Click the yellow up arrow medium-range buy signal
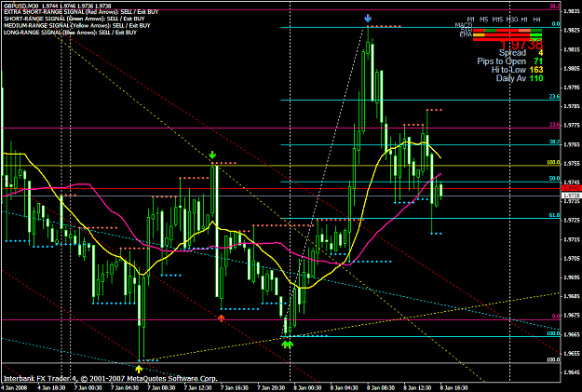 coord(139,369)
